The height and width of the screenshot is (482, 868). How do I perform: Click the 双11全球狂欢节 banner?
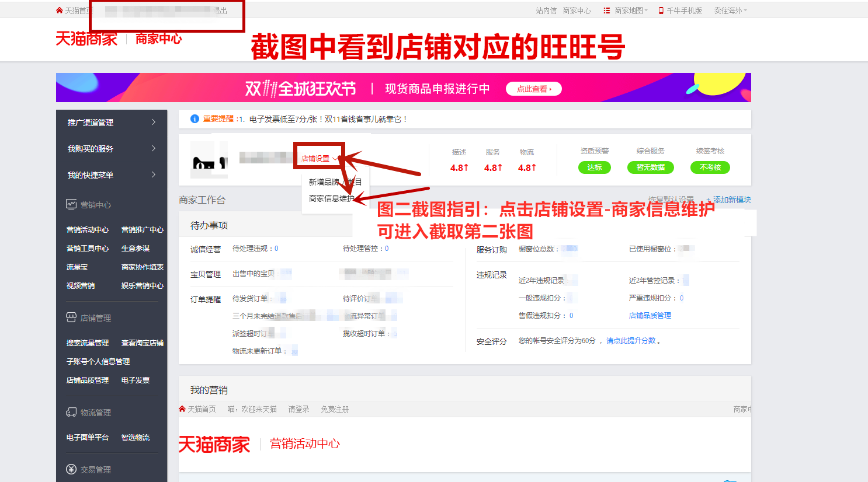(x=404, y=88)
